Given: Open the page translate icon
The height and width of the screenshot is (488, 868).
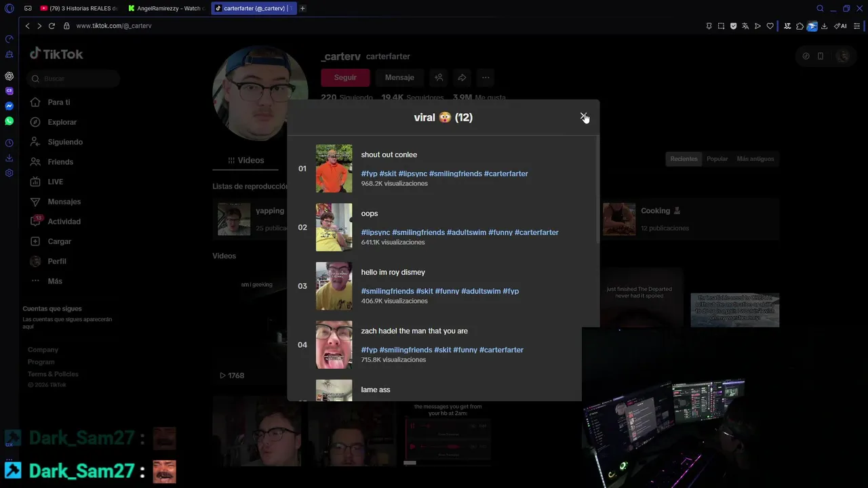Looking at the screenshot, I should (x=745, y=26).
